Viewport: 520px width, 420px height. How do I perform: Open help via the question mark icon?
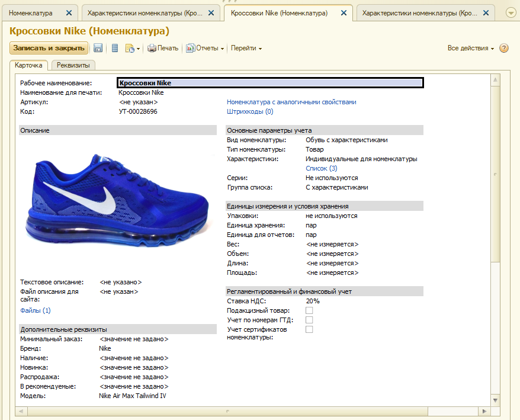(x=504, y=48)
